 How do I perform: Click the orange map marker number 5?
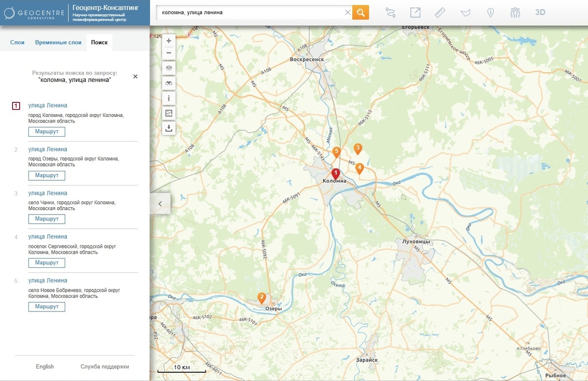(x=336, y=152)
